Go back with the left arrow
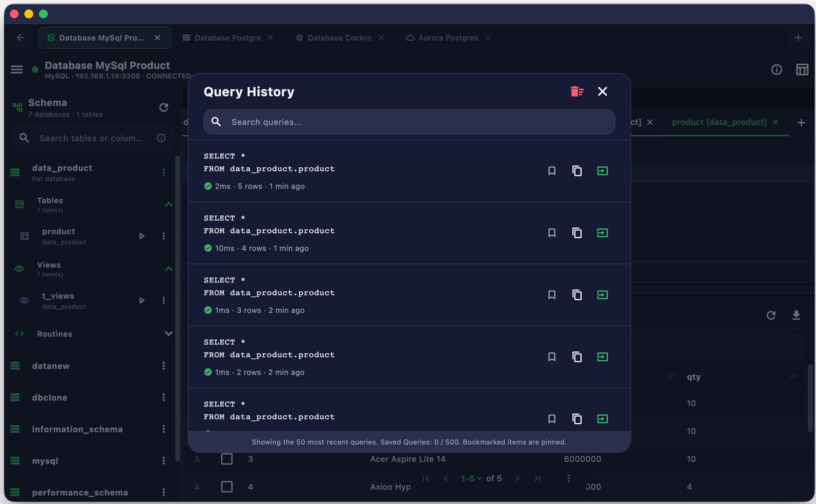Screen dimensions: 816x504 pyautogui.click(x=21, y=38)
